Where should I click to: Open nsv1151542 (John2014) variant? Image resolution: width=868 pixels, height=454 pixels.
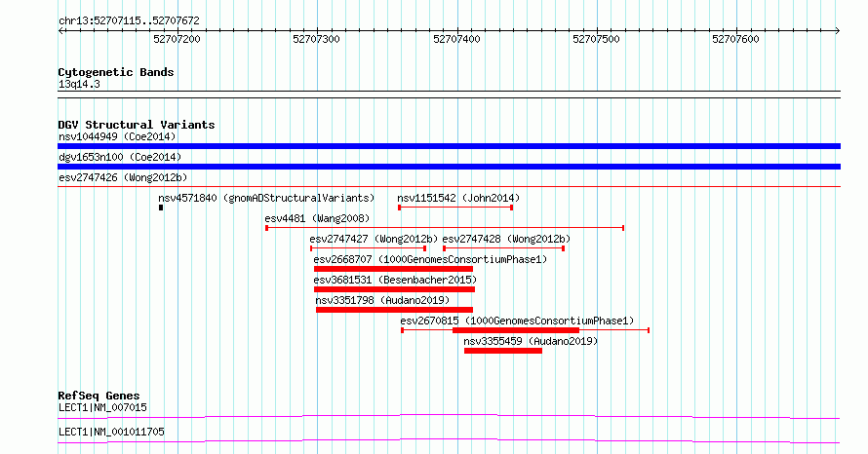pos(458,198)
